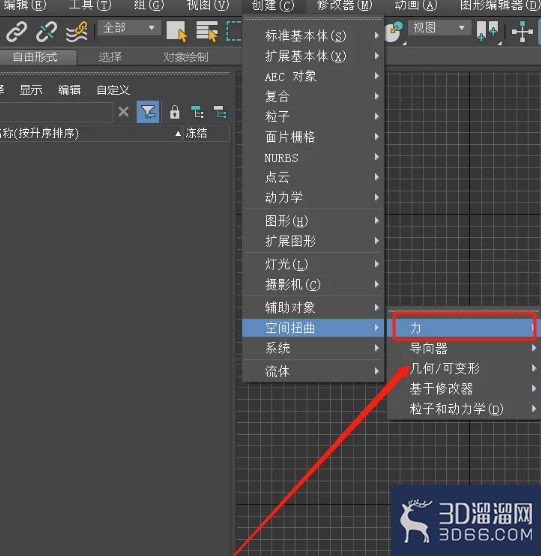Open the 编辑 menu in scene explorer
Viewport: 541px width, 556px height.
(69, 90)
